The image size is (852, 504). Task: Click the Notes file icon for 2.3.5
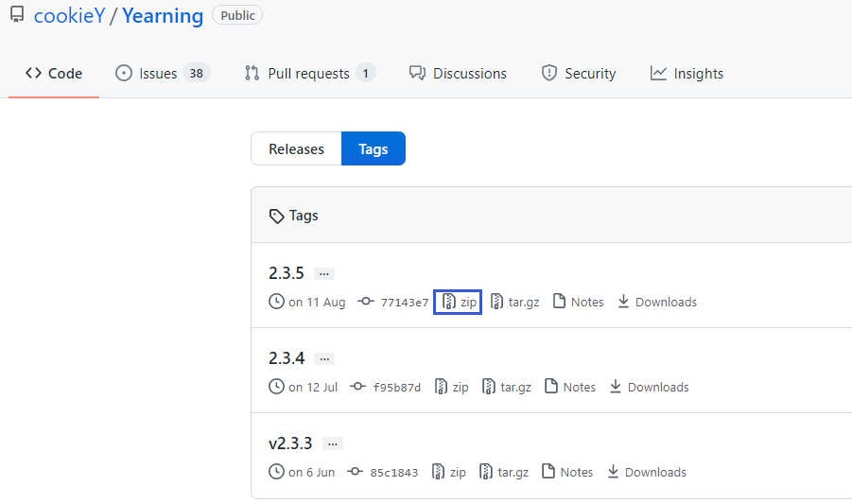click(x=559, y=301)
